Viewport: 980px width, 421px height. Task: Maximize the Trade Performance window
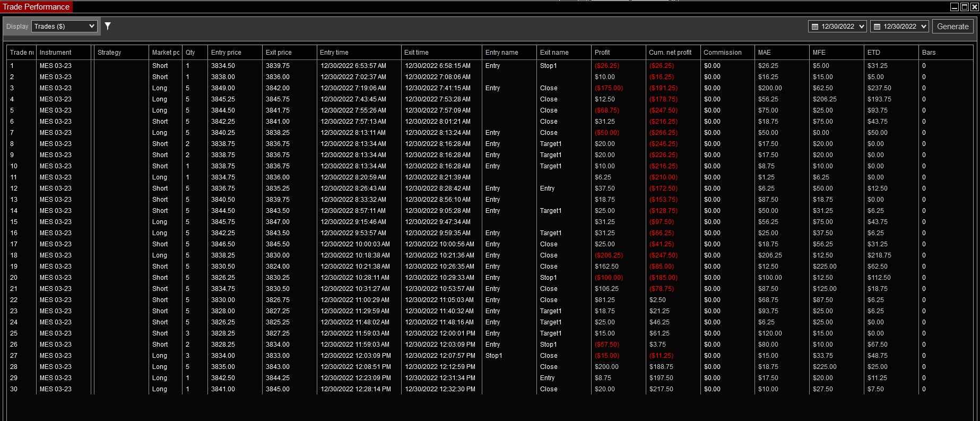tap(964, 7)
